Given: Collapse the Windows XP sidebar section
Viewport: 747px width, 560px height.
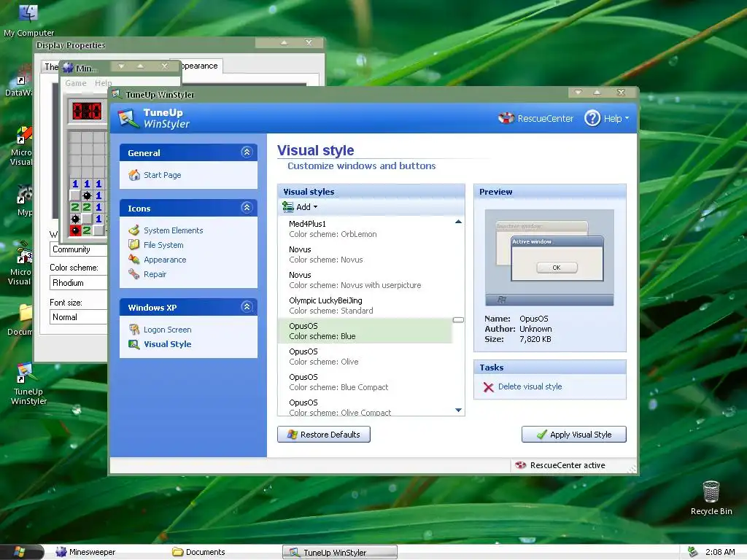Looking at the screenshot, I should click(x=247, y=307).
